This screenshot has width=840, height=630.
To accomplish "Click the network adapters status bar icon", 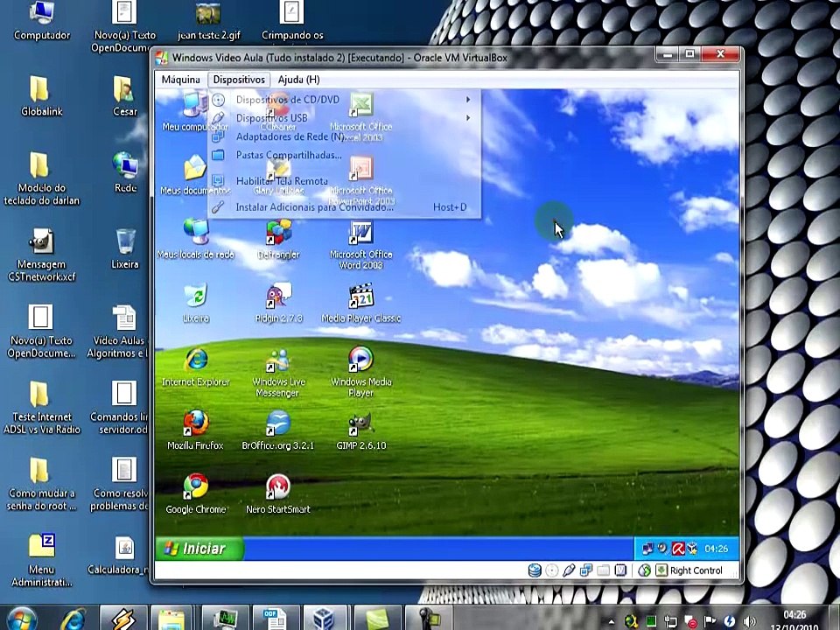I will (586, 570).
